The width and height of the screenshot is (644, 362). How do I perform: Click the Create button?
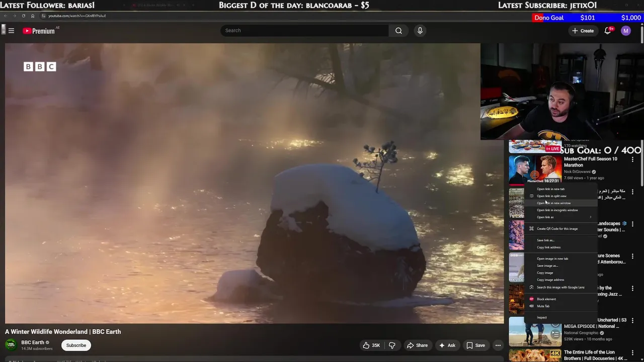coord(583,31)
